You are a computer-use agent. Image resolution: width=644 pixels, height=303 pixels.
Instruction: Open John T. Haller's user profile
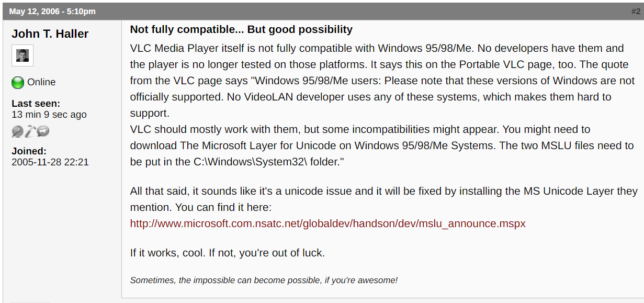pos(50,34)
